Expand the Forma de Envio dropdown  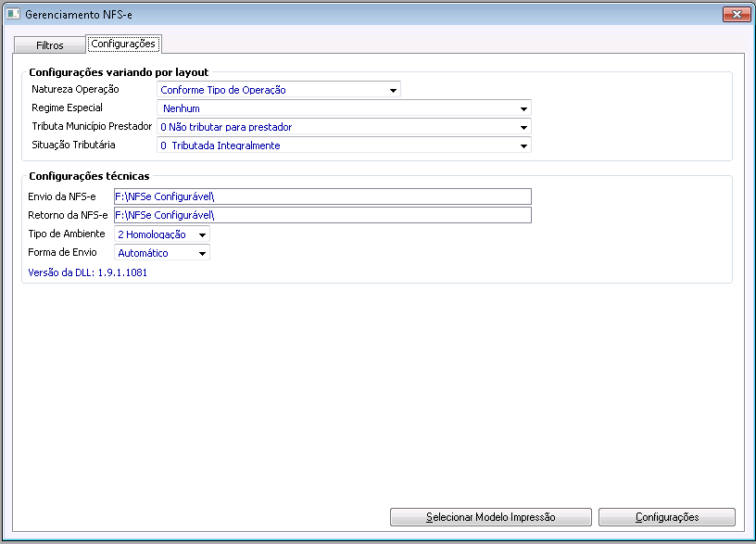[203, 253]
